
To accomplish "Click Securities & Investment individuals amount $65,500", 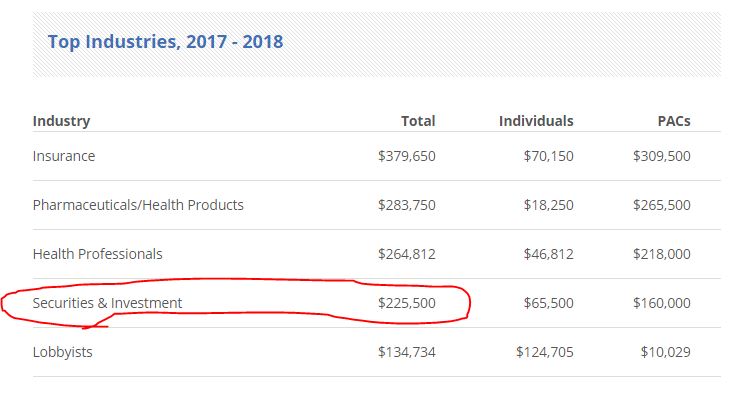I will pos(549,303).
